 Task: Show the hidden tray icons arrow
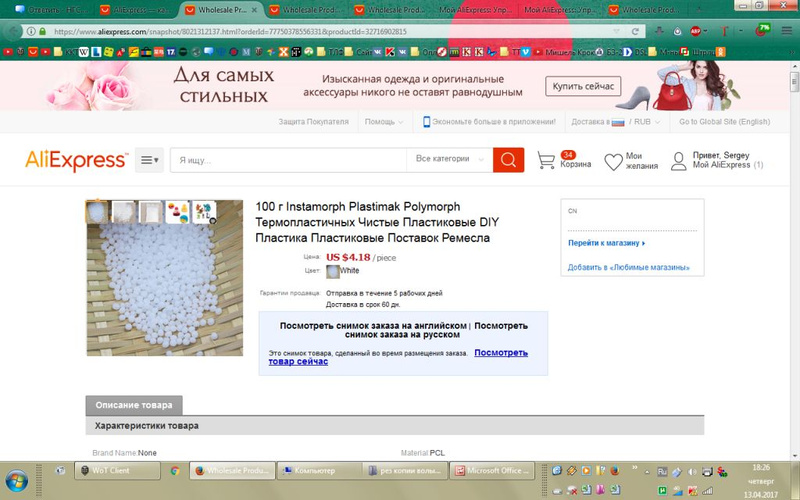tap(647, 472)
